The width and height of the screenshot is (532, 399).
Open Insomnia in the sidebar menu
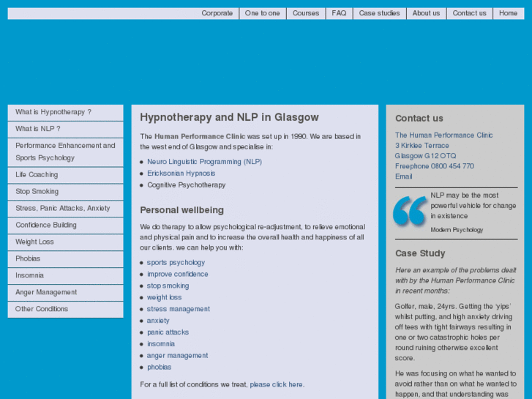tap(65, 275)
